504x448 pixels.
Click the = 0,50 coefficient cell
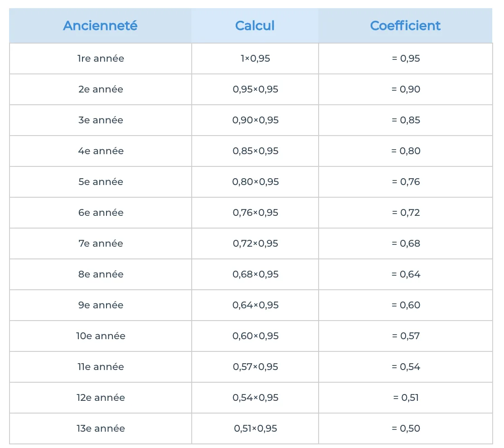(x=406, y=429)
